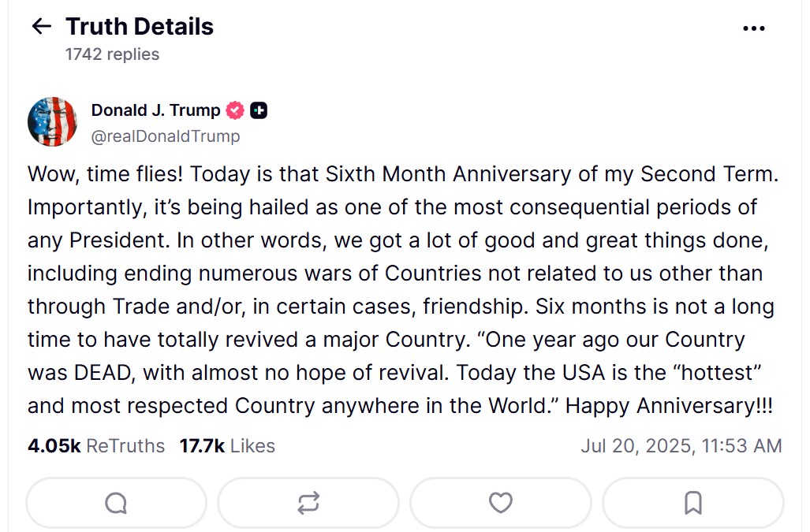
Task: Visit the @realDonaldTrump handle link
Action: (166, 136)
